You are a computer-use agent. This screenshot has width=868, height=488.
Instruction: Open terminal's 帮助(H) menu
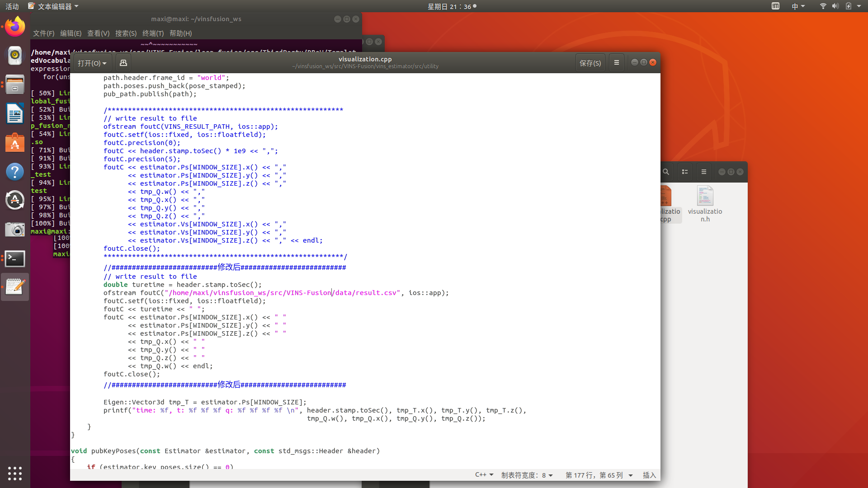pos(180,33)
